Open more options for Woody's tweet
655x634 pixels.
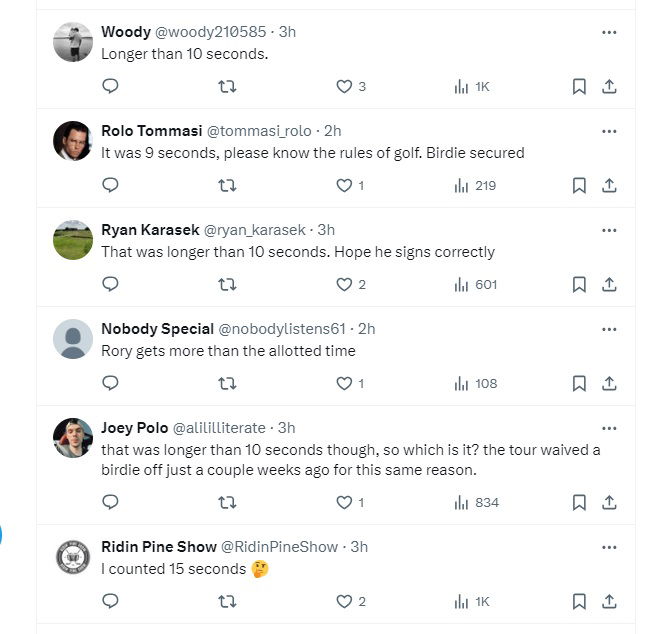(609, 32)
